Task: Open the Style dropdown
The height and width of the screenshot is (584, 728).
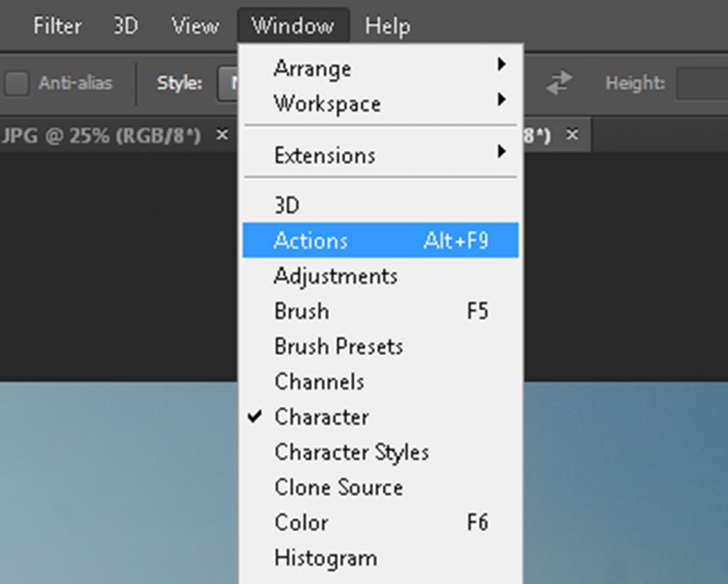Action: click(227, 84)
